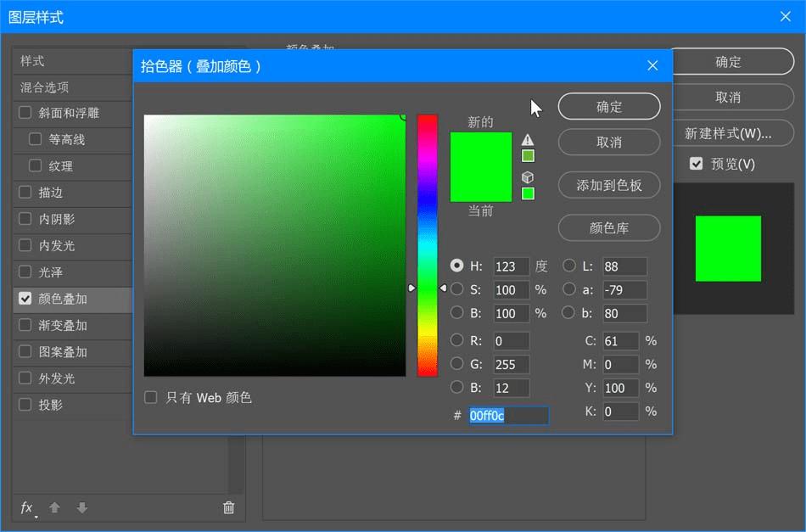Click inside the green saturation-brightness field
The height and width of the screenshot is (532, 806).
coord(275,245)
